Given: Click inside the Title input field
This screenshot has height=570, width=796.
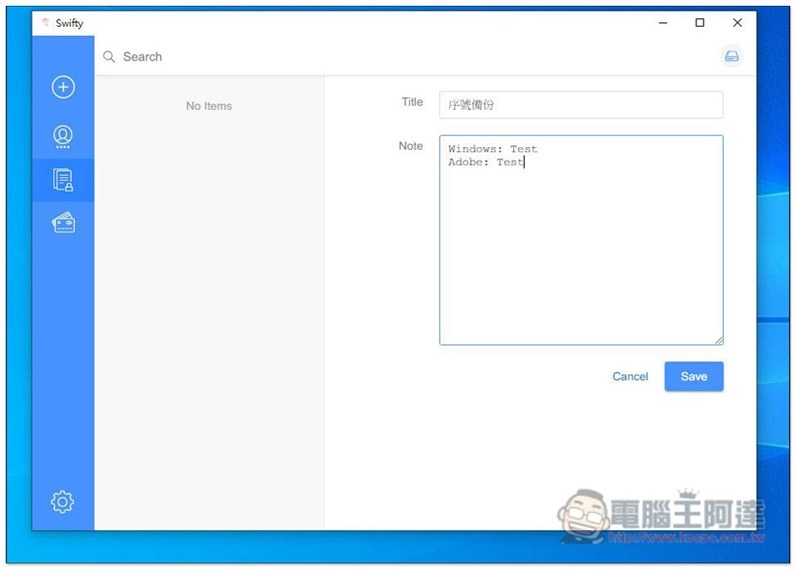Looking at the screenshot, I should (x=580, y=105).
